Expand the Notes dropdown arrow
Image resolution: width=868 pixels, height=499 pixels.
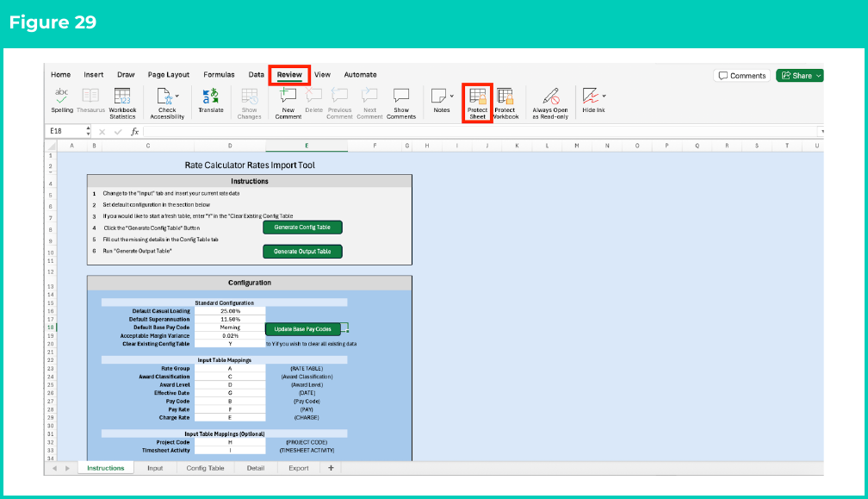click(452, 96)
